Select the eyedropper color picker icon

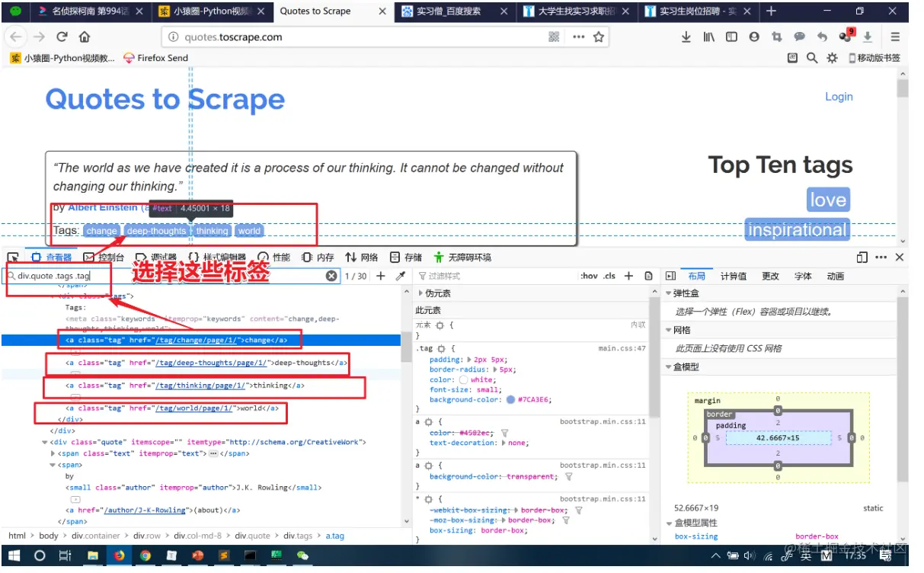401,276
